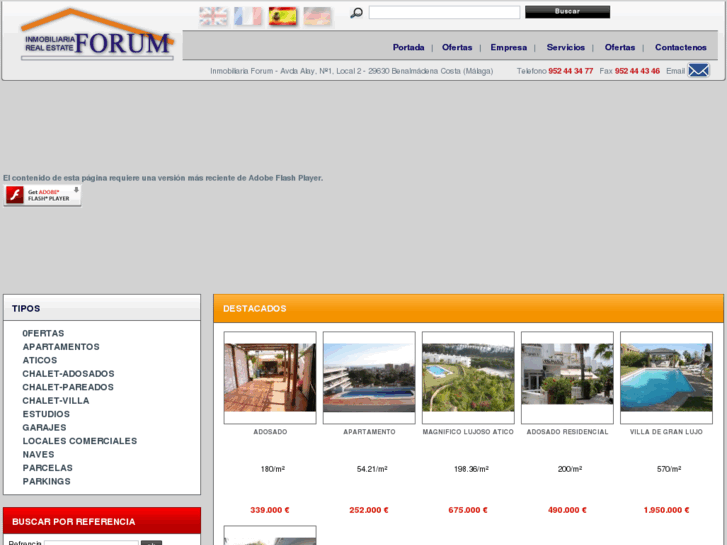Select CHALET-PAREADOS in the Tipos list
Screen dimensions: 727x545
pyautogui.click(x=68, y=387)
